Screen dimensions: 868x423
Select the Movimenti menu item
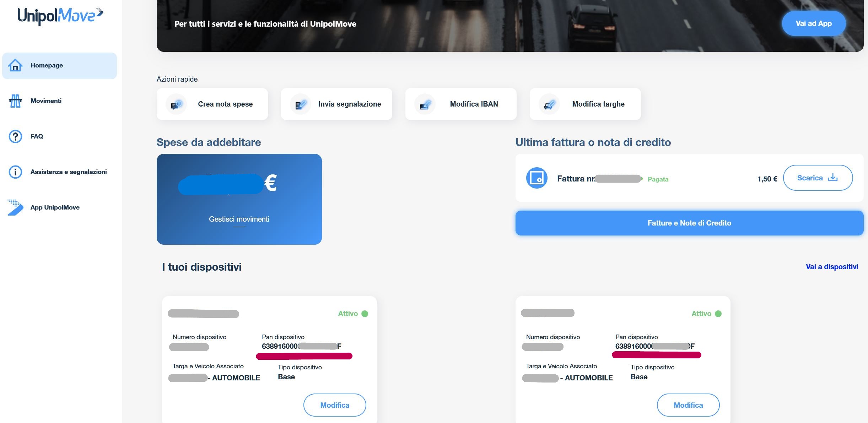[46, 101]
